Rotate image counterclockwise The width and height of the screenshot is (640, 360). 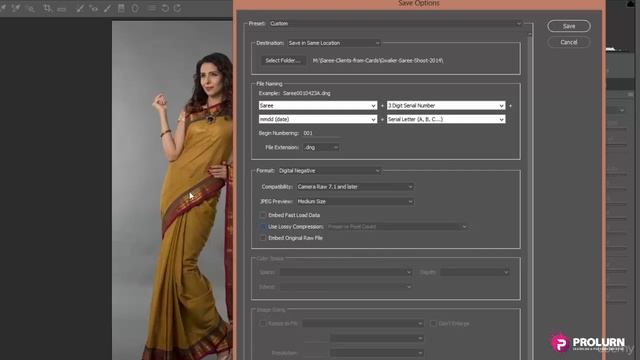[x=165, y=8]
